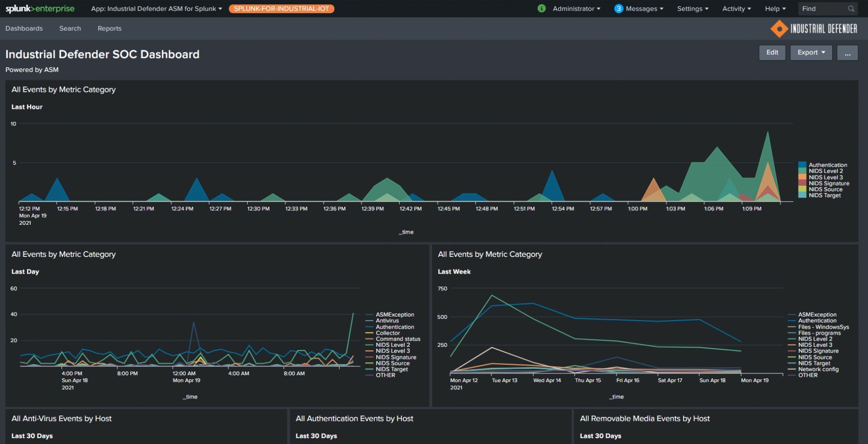Click the tall green peak in Last Hour chart
Viewport: 868px width, 444px height.
[767, 132]
